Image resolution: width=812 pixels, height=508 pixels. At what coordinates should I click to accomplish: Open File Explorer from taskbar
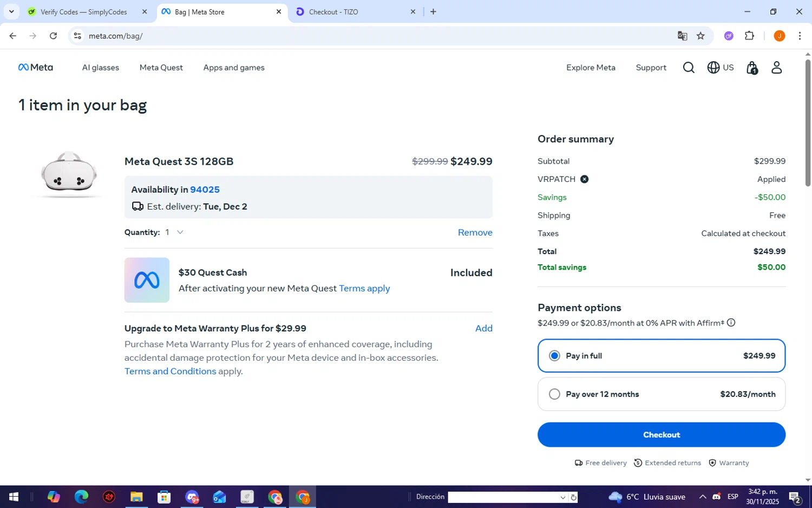tap(136, 497)
